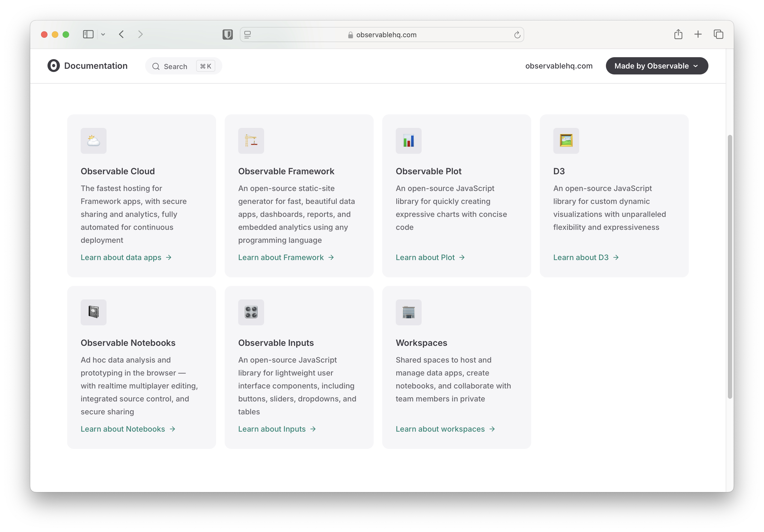Click the Notebooks composition book icon
764x532 pixels.
pos(94,312)
